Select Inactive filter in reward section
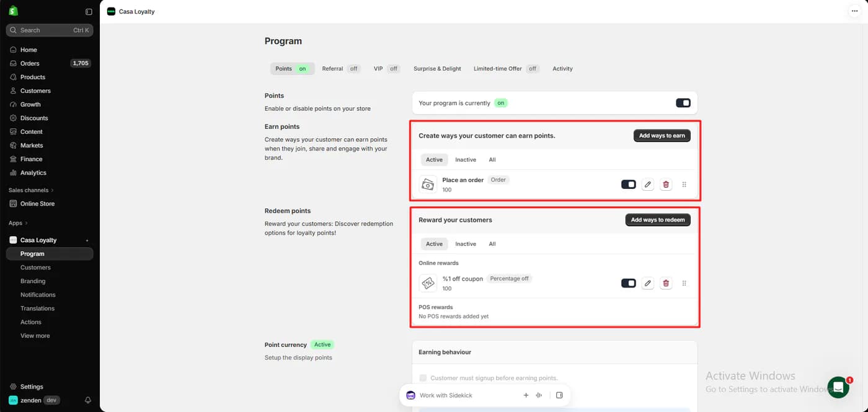 [x=466, y=244]
